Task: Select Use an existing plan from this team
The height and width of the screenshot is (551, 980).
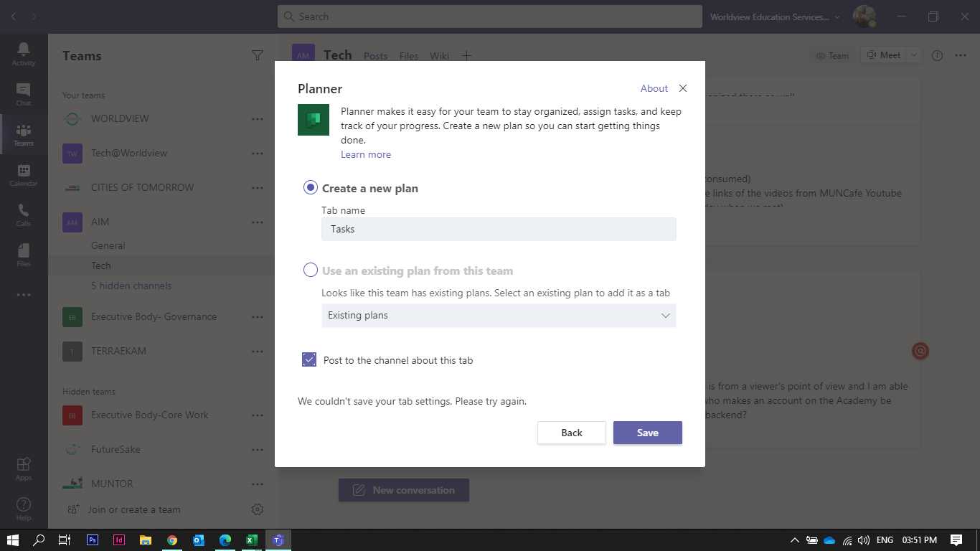Action: tap(310, 270)
